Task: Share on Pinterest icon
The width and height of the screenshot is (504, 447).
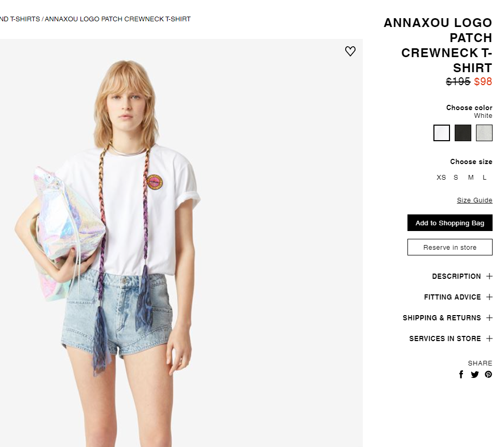Action: [x=488, y=374]
